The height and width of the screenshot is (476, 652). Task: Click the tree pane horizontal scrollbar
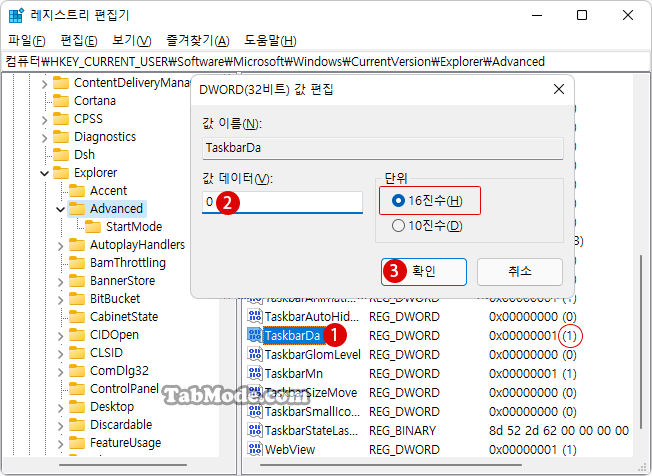[123, 465]
